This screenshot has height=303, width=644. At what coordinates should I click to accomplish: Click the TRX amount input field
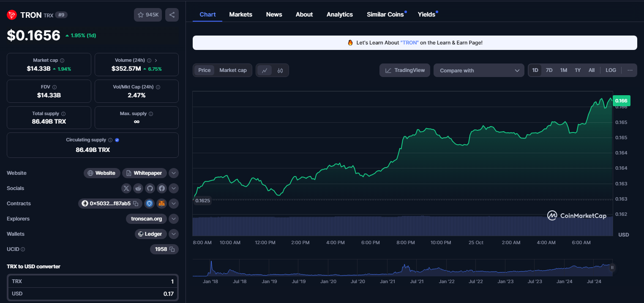[93, 281]
